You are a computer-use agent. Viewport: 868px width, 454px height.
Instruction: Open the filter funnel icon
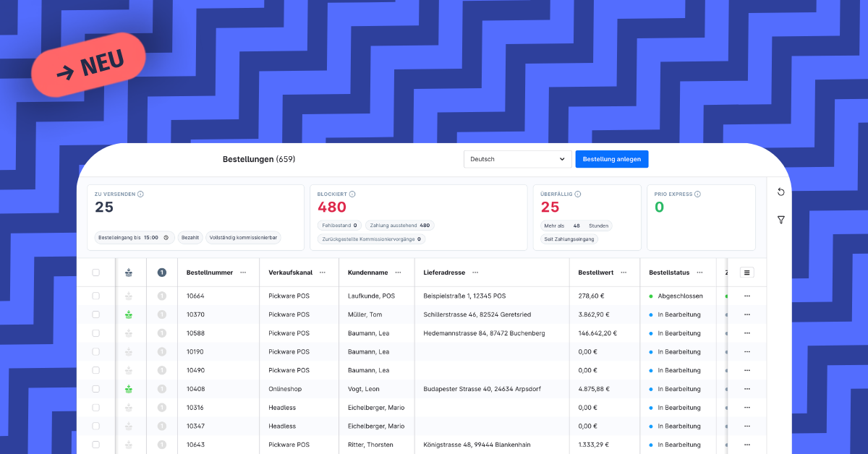click(780, 220)
